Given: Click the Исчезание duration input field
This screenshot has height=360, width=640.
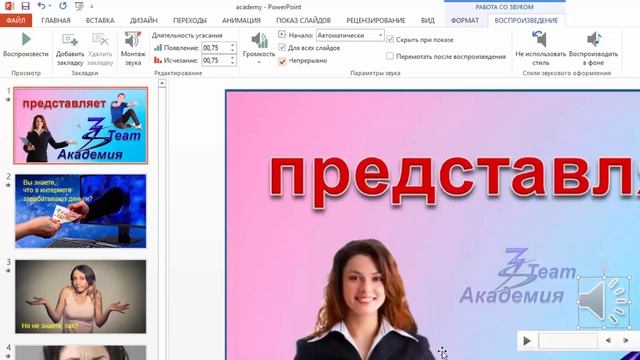Looking at the screenshot, I should [216, 60].
